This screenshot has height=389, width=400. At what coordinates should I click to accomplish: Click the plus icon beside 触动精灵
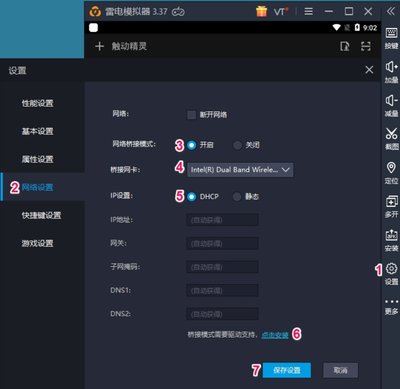[99, 46]
